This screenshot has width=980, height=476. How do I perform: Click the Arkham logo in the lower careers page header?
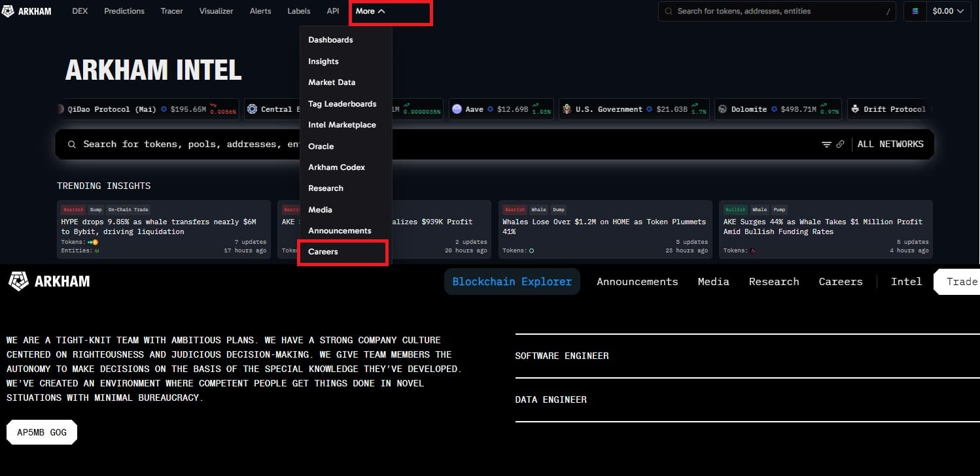coord(49,282)
